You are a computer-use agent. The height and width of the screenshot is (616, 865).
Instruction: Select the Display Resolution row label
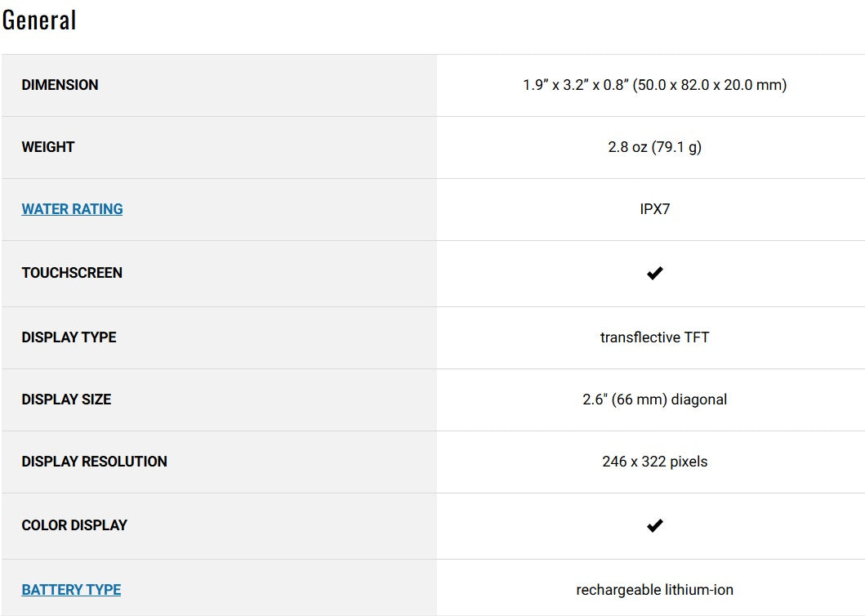coord(94,462)
